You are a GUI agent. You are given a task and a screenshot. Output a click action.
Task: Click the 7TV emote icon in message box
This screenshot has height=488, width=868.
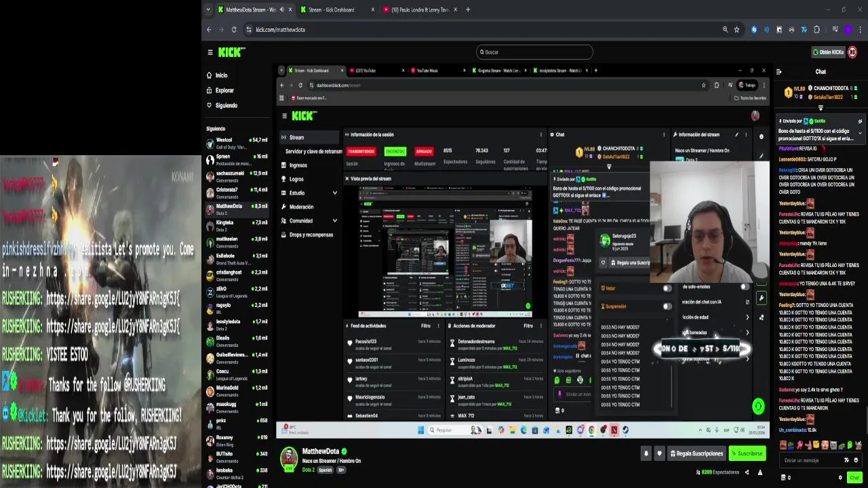point(846,460)
